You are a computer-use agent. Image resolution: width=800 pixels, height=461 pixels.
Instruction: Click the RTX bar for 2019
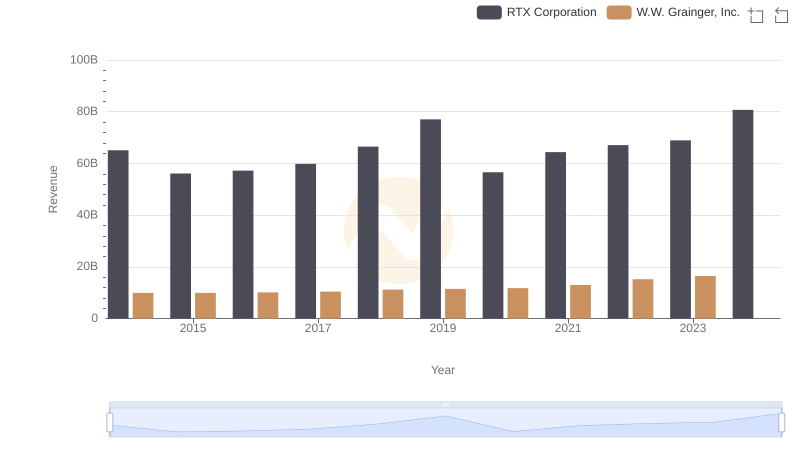pos(431,219)
